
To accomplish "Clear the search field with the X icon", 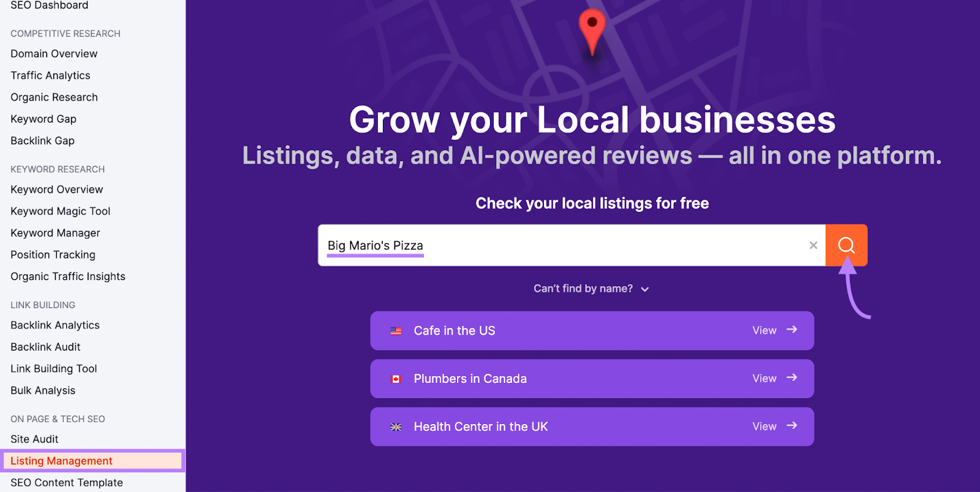I will (813, 245).
